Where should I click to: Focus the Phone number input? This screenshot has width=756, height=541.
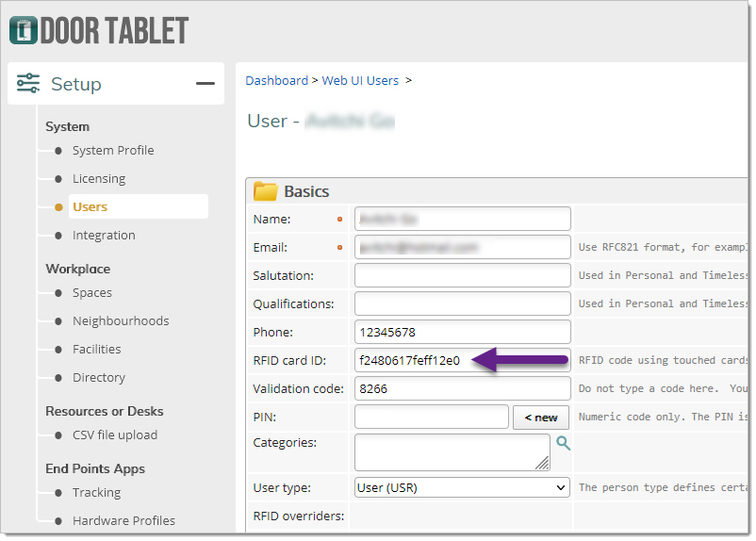point(462,332)
